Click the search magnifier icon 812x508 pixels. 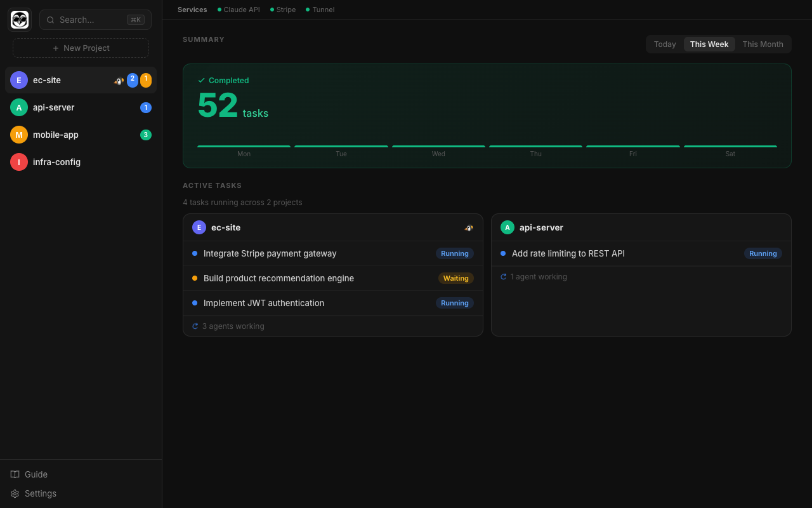(50, 20)
